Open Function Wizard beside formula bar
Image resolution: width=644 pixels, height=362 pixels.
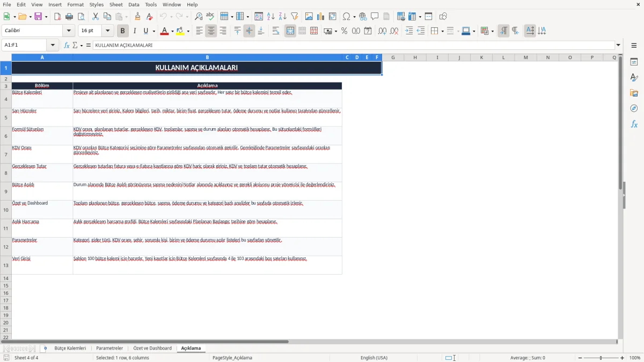click(x=67, y=45)
